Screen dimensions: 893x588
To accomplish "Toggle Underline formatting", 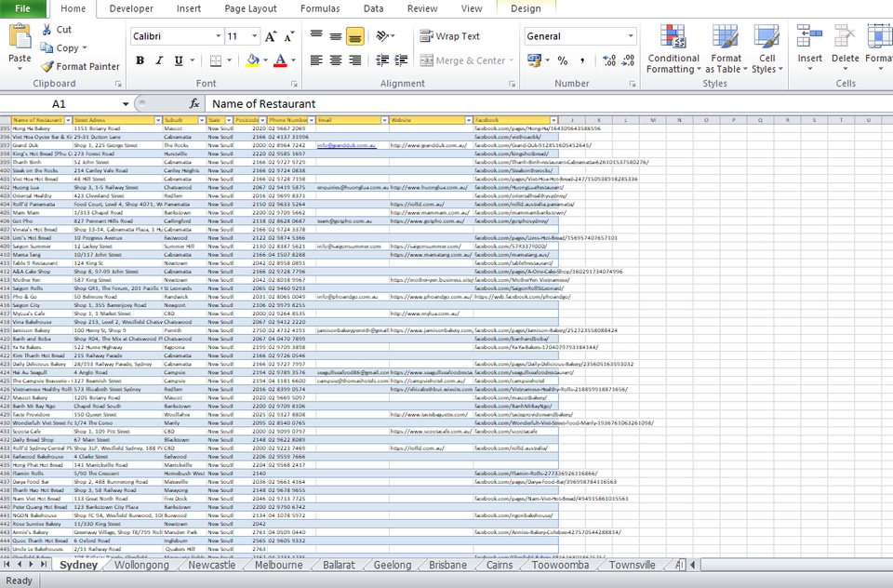I will 179,60.
